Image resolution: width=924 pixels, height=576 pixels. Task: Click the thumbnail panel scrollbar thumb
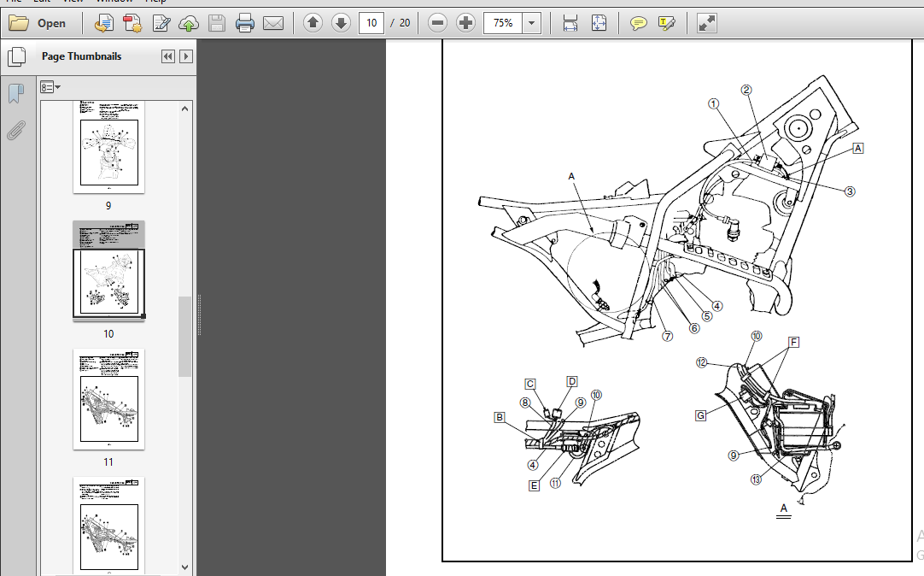coord(185,336)
